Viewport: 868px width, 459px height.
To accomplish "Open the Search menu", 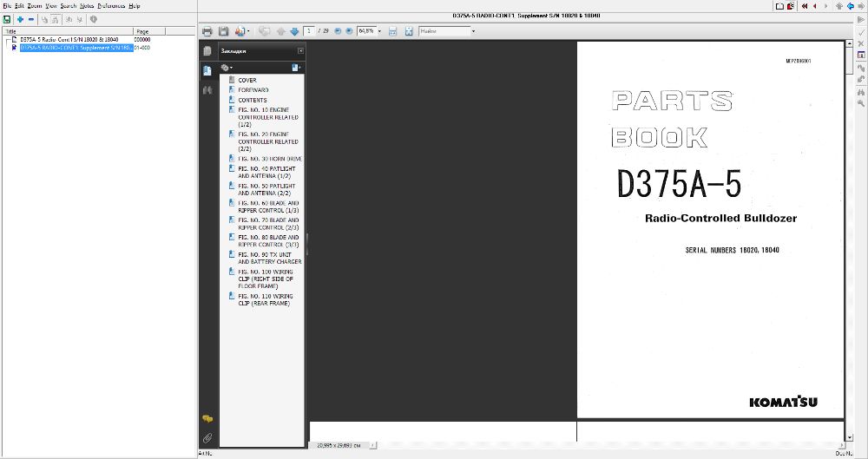I will [68, 5].
